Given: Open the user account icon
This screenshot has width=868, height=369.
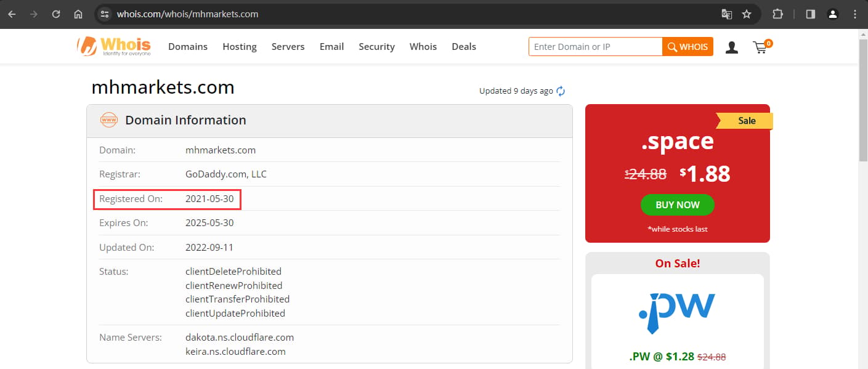Looking at the screenshot, I should pos(732,47).
